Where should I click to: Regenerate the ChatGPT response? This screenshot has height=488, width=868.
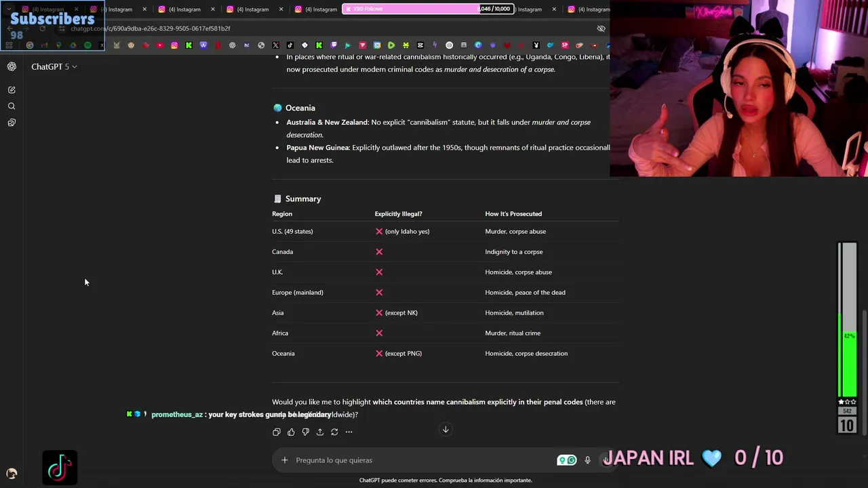point(334,432)
